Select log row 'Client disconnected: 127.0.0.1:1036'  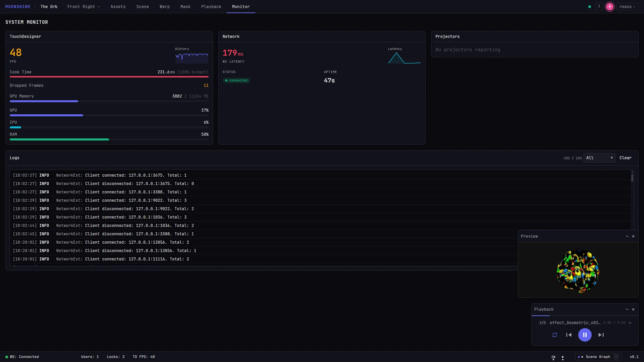click(320, 226)
